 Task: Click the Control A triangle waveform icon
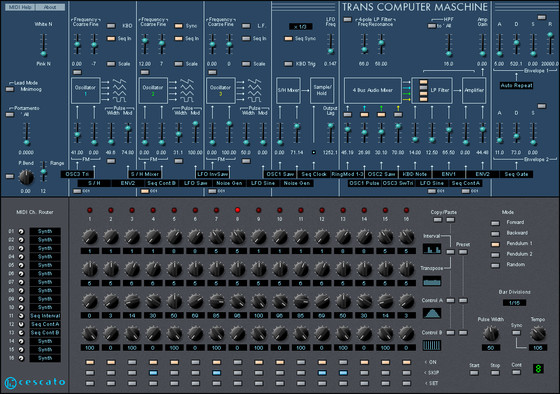[x=432, y=313]
